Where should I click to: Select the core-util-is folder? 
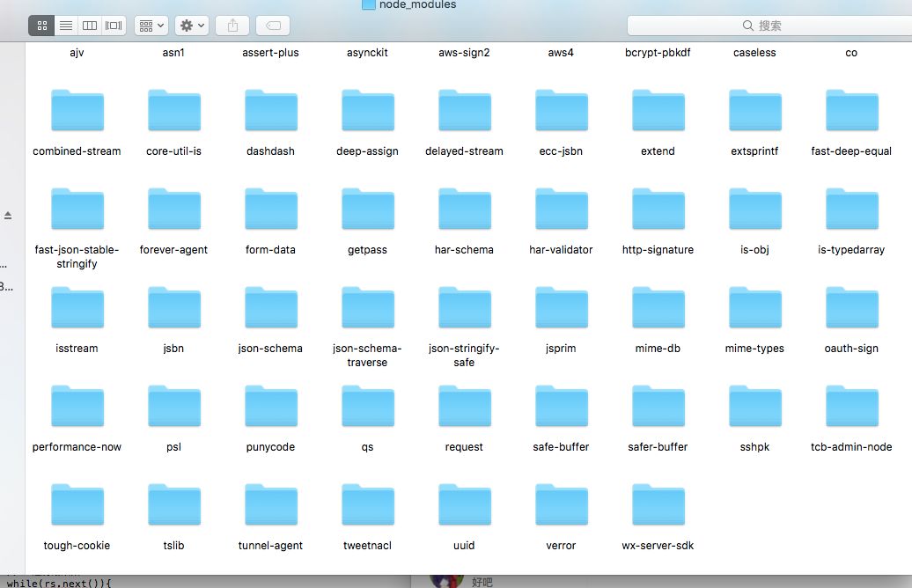point(174,110)
